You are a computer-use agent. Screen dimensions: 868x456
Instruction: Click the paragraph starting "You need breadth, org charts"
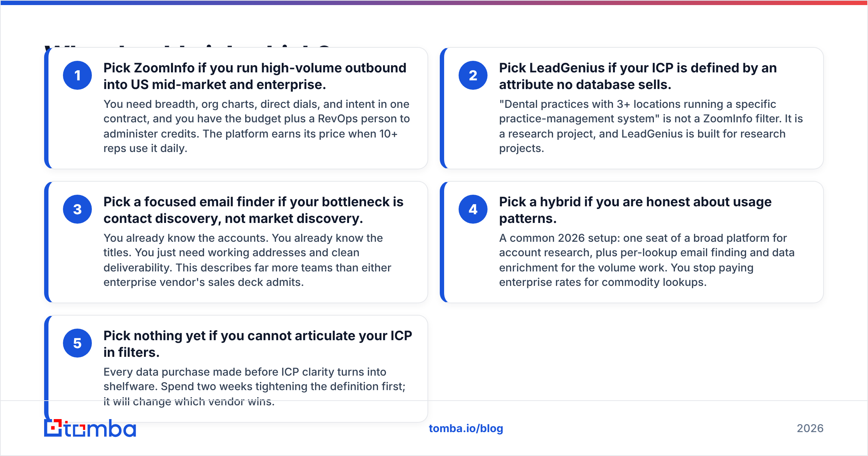point(257,126)
